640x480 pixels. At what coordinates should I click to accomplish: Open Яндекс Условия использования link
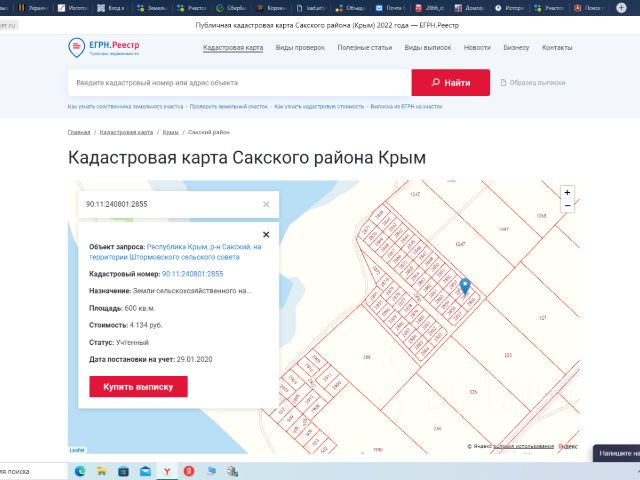[x=523, y=447]
